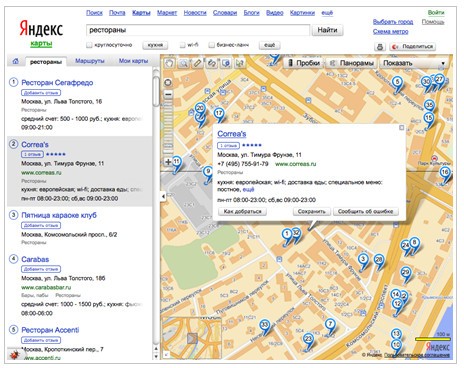
Task: Open the Ресторан Сегафредо result link
Action: [57, 83]
